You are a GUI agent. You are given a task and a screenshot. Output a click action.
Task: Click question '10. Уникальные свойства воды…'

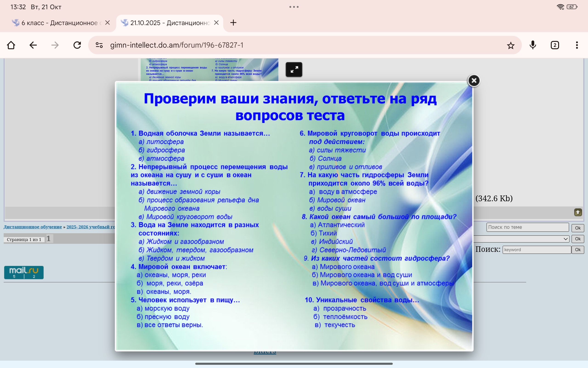[x=362, y=300]
